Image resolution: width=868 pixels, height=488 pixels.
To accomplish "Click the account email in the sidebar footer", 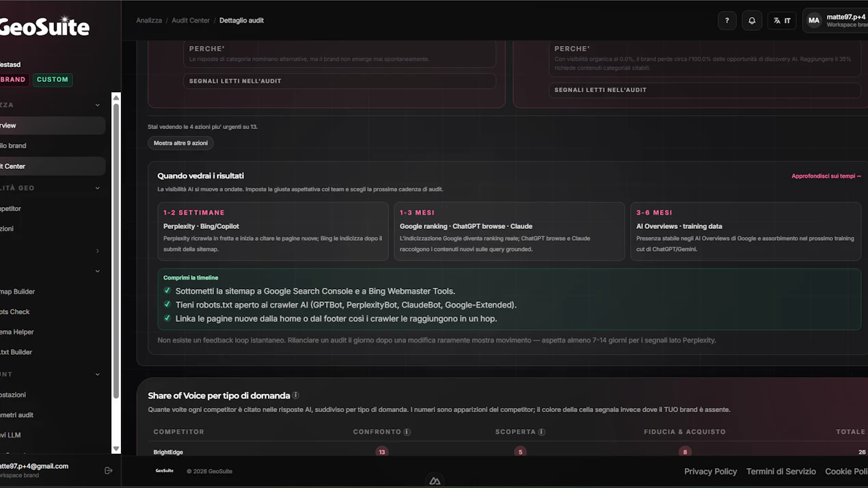I will tap(34, 466).
